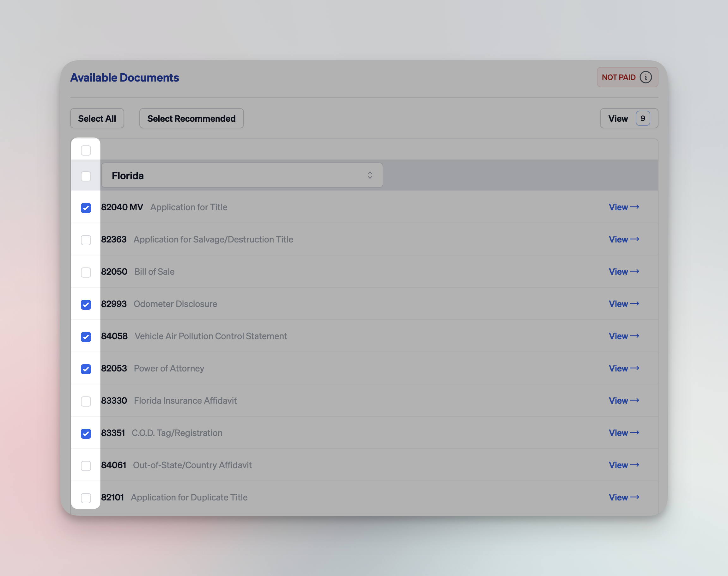Viewport: 728px width, 576px height.
Task: Click form number 82050
Action: point(114,272)
